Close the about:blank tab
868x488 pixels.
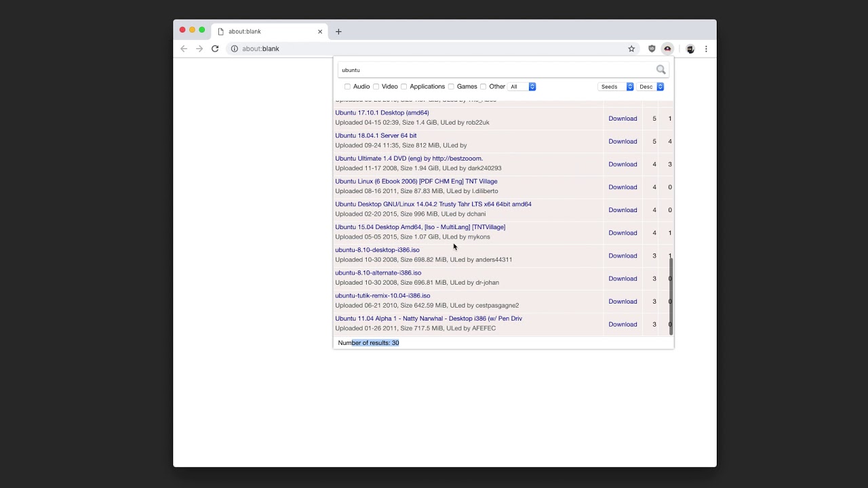[x=320, y=31]
